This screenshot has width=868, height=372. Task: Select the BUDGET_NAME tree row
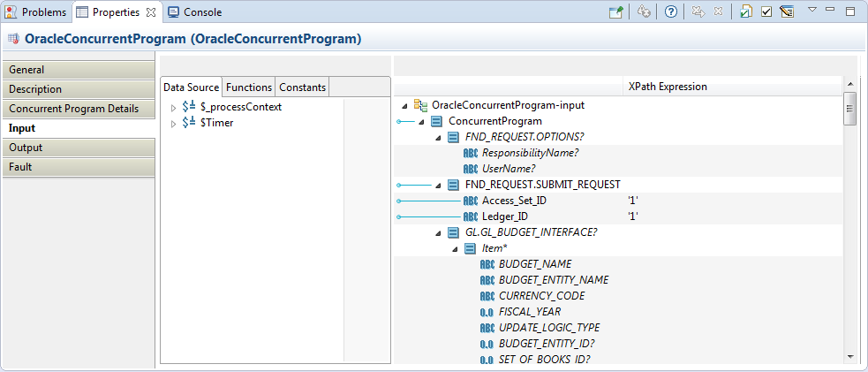(x=618, y=264)
